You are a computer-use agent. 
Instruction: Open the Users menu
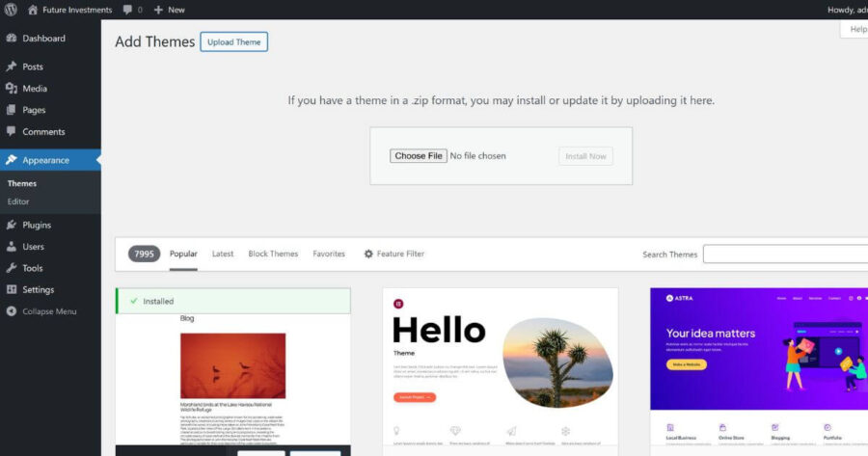pyautogui.click(x=50, y=246)
